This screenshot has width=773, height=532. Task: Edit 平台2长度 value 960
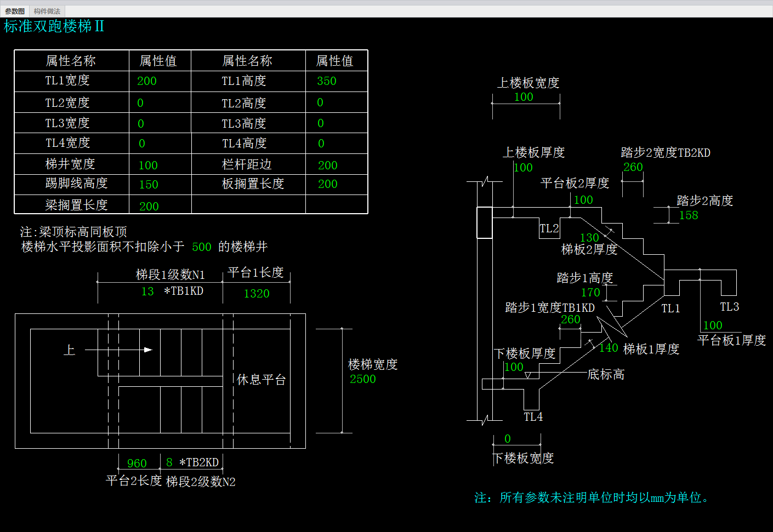137,464
